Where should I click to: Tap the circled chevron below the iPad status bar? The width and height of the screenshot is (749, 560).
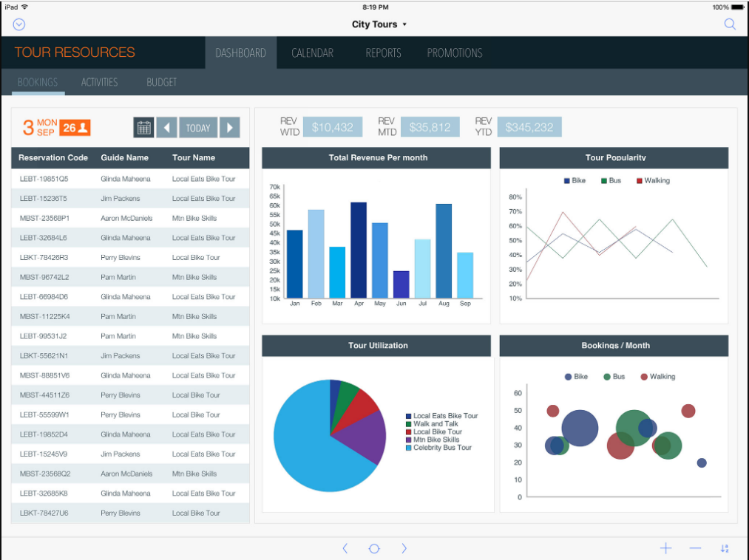[x=18, y=24]
